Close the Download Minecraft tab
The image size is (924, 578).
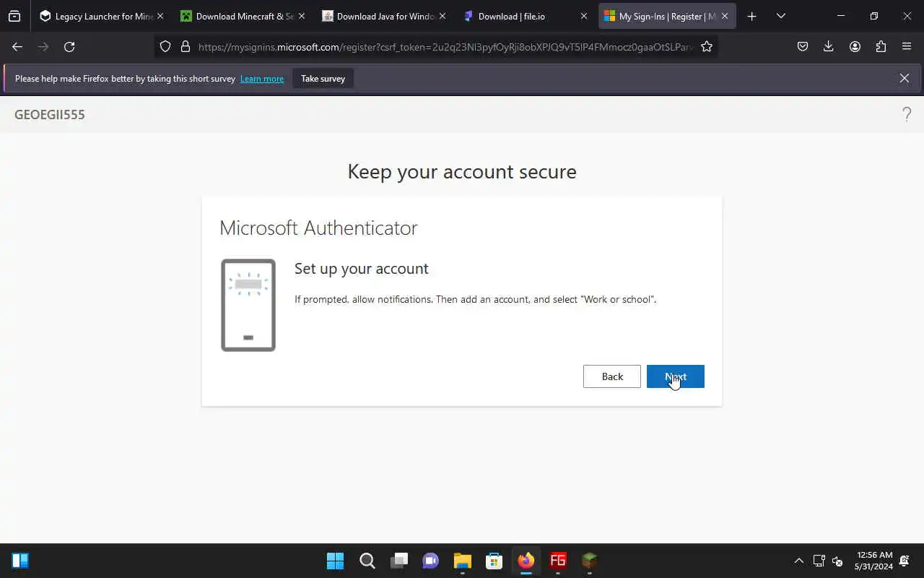(x=301, y=16)
